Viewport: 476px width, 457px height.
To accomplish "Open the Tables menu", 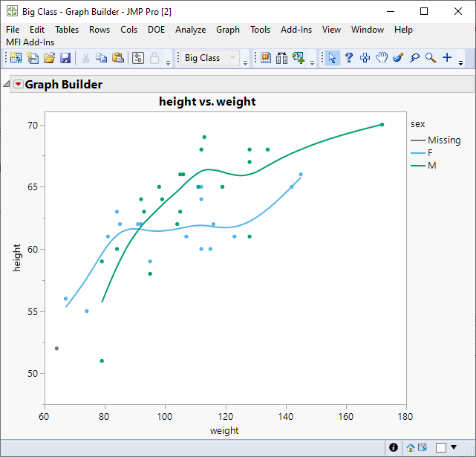I will click(67, 30).
